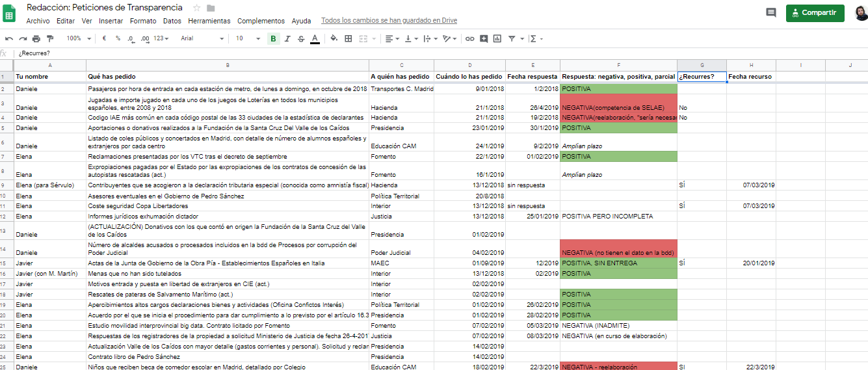Toggle bold formatting
This screenshot has width=868, height=370.
(273, 39)
